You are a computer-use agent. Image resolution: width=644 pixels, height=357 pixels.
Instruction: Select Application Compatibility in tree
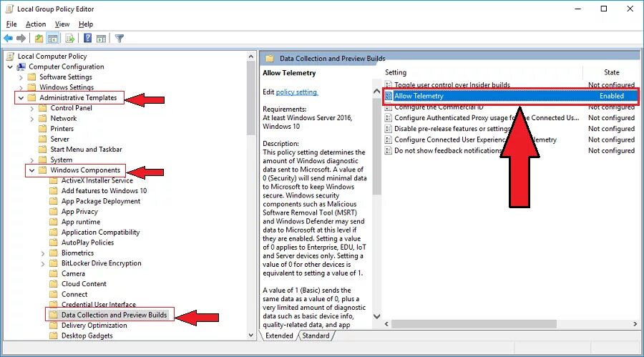point(101,233)
